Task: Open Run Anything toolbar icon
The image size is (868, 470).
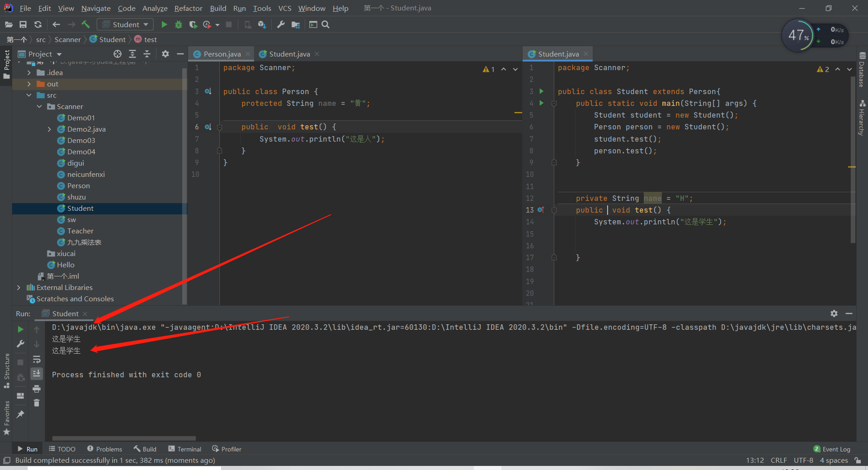Action: (313, 24)
